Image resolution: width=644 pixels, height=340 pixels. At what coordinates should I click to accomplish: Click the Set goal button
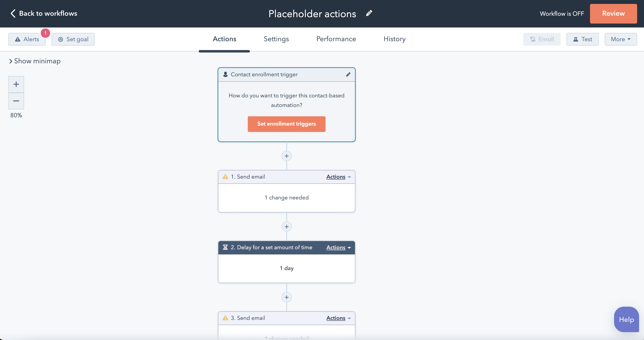click(x=74, y=39)
